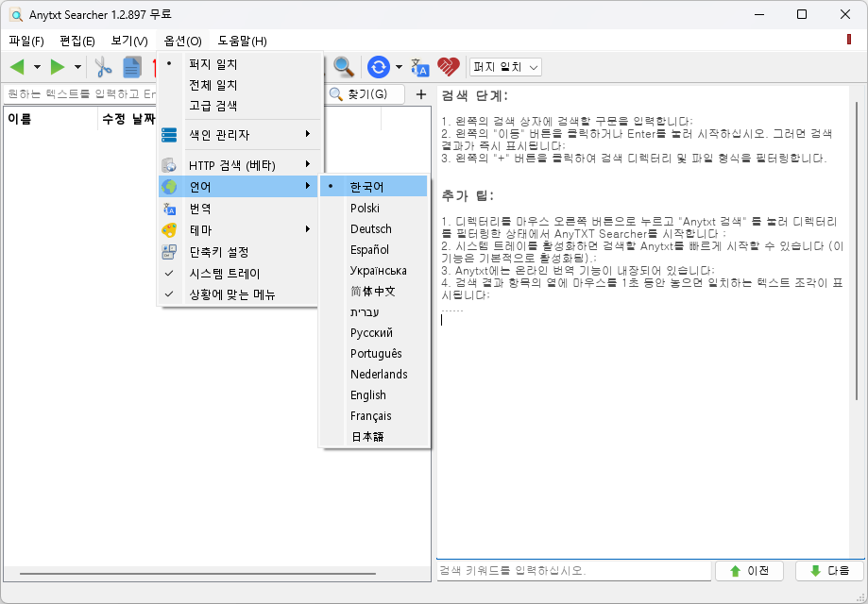Open 편집(E) menu

[x=77, y=41]
